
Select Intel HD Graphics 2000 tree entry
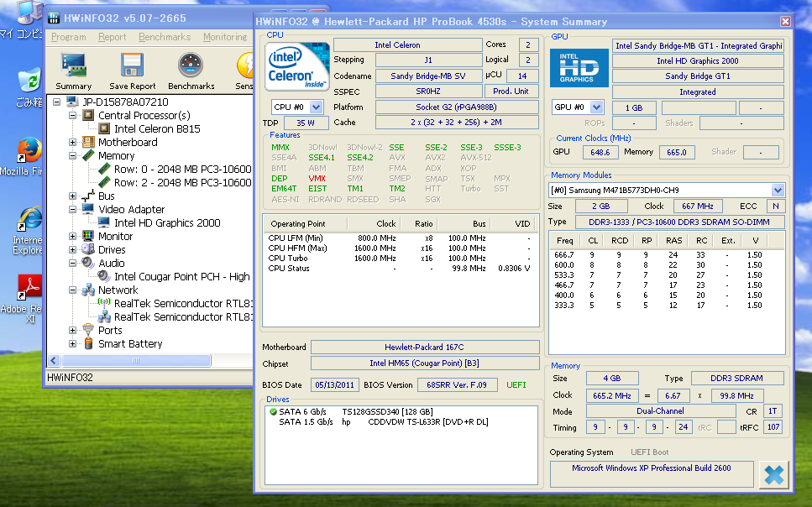[167, 222]
